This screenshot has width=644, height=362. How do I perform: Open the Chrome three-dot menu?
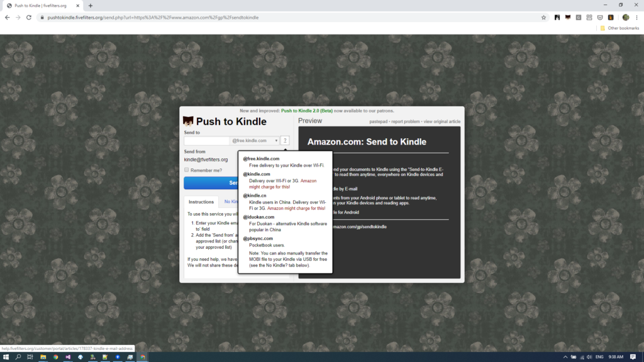pyautogui.click(x=636, y=18)
